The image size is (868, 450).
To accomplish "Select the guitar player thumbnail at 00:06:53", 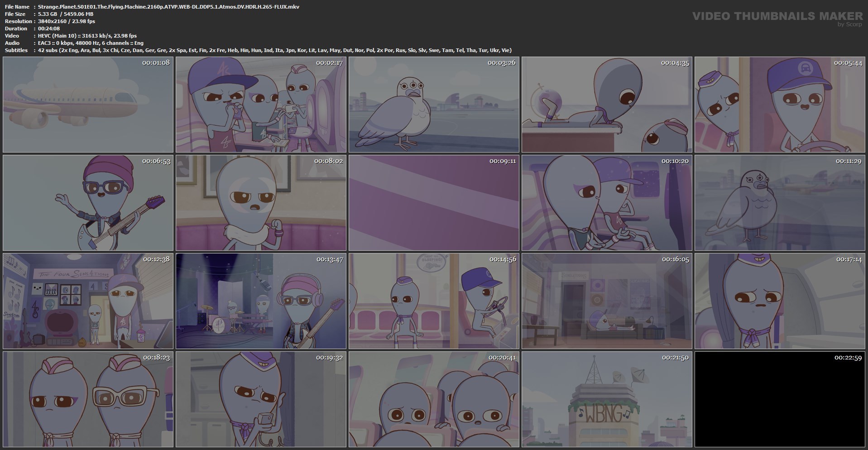I will click(x=88, y=203).
